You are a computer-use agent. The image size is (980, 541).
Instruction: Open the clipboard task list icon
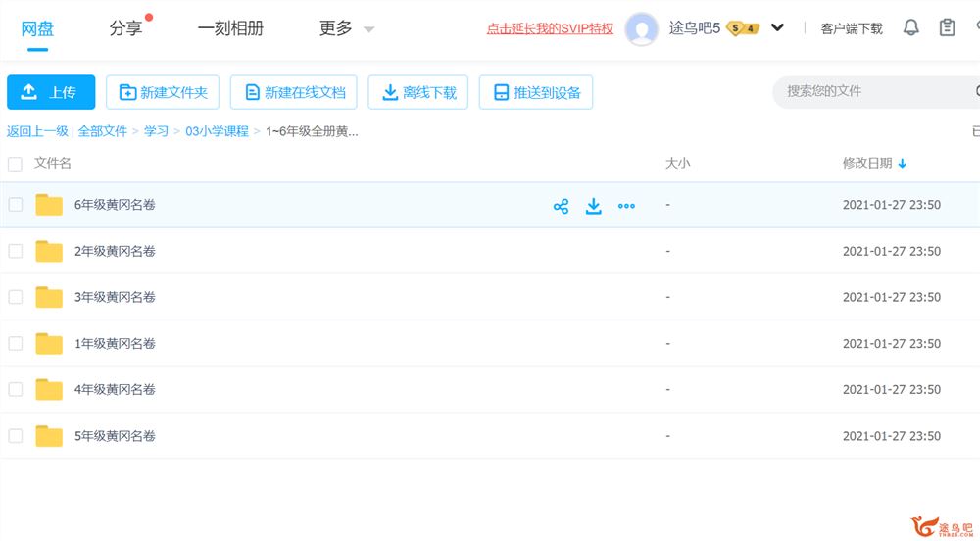pos(947,27)
